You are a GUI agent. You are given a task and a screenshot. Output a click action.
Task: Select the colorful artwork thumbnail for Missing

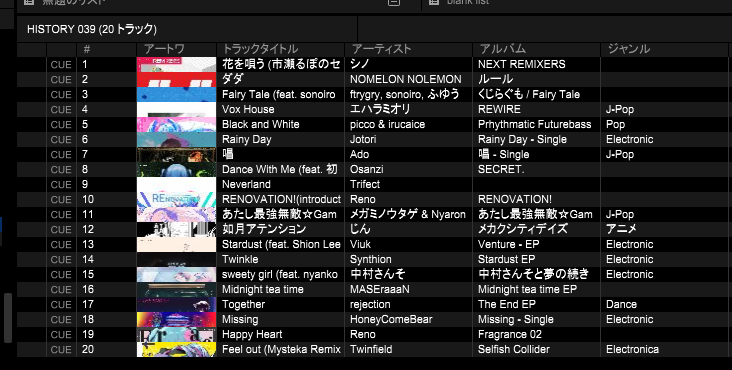coord(176,320)
